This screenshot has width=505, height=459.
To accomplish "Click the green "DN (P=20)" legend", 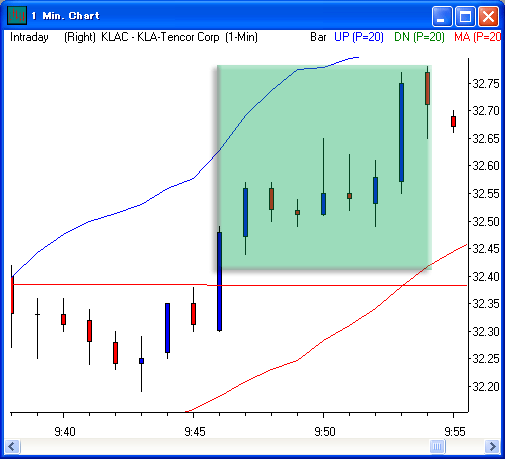I will 420,37.
